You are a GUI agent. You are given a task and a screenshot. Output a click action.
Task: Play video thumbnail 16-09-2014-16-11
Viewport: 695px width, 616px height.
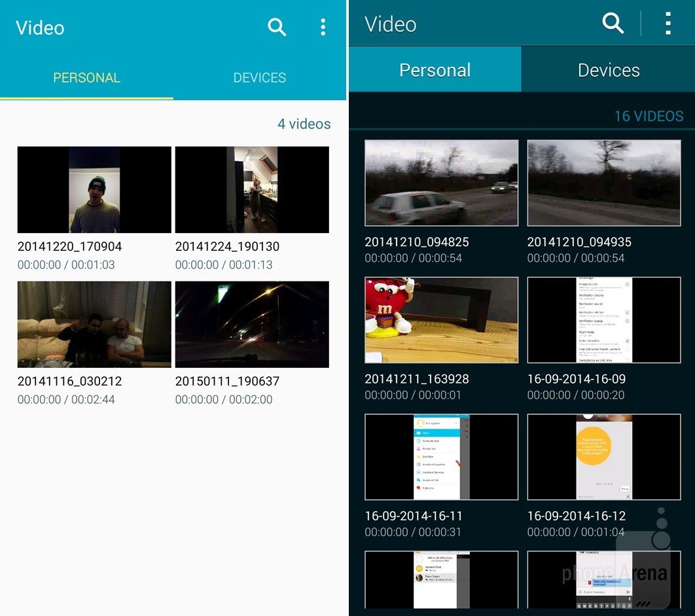442,457
